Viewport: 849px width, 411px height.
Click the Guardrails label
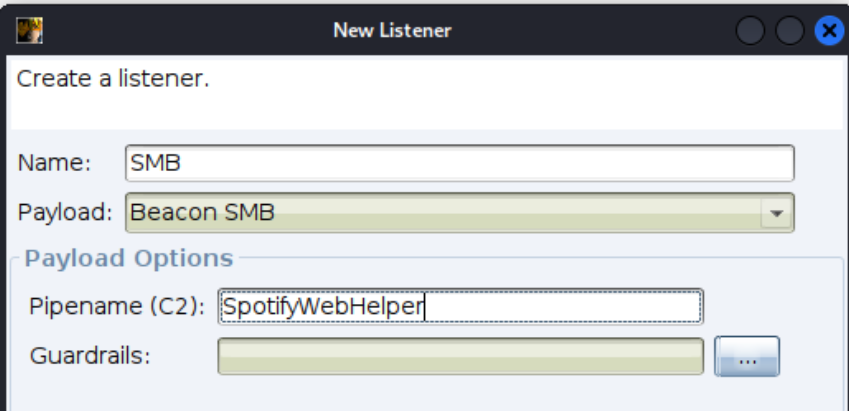(90, 356)
